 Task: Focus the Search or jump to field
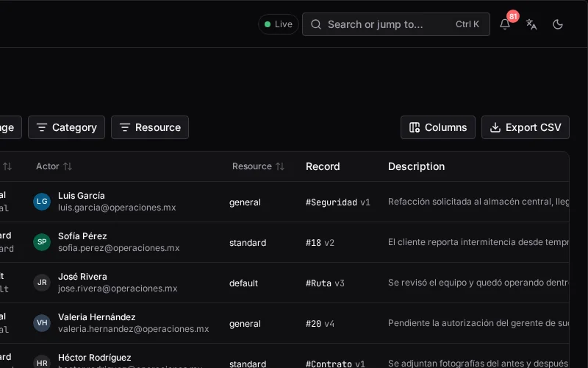click(x=396, y=24)
